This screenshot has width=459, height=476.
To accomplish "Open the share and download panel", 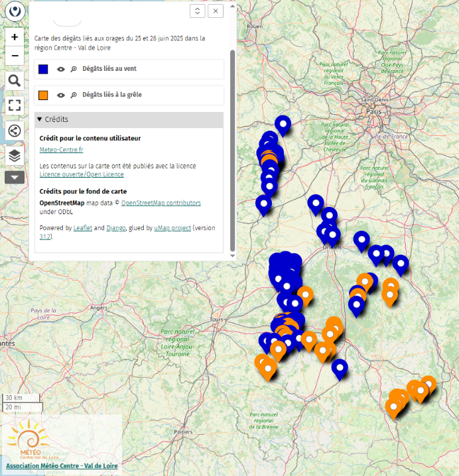I will coord(15,130).
